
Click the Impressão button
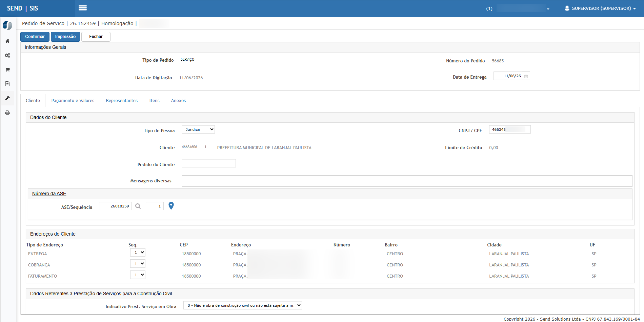coord(65,37)
